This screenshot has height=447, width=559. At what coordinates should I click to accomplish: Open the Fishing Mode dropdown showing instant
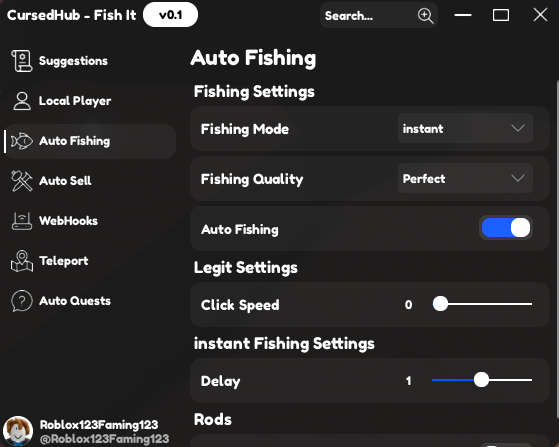click(465, 128)
